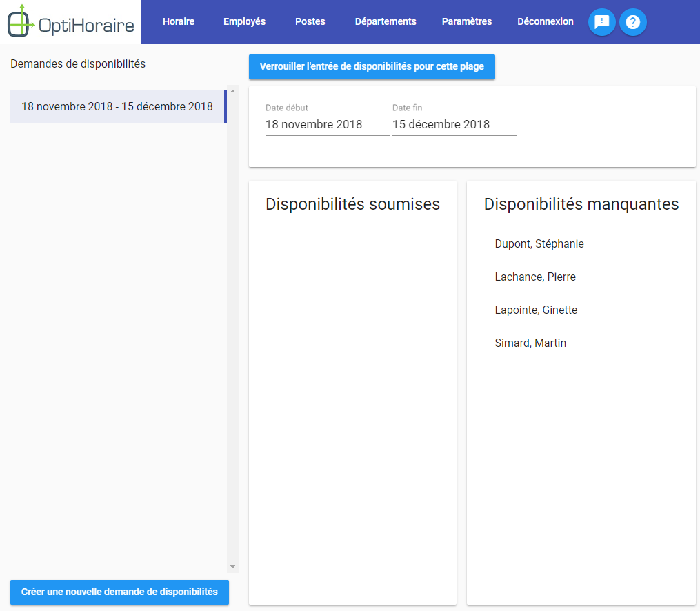This screenshot has width=700, height=611.
Task: Select Dupont, Stéphanie in missing list
Action: tap(539, 243)
